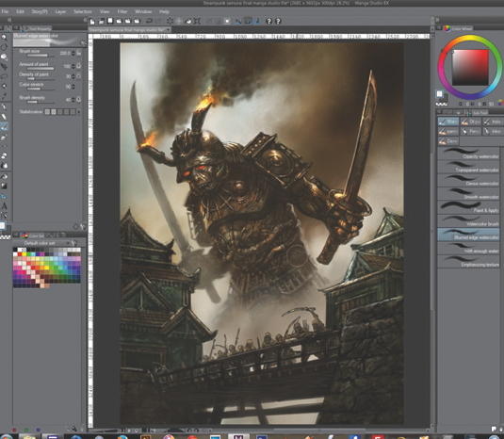The width and height of the screenshot is (504, 439).
Task: Select the Watercolor sub tool group
Action: coord(448,122)
